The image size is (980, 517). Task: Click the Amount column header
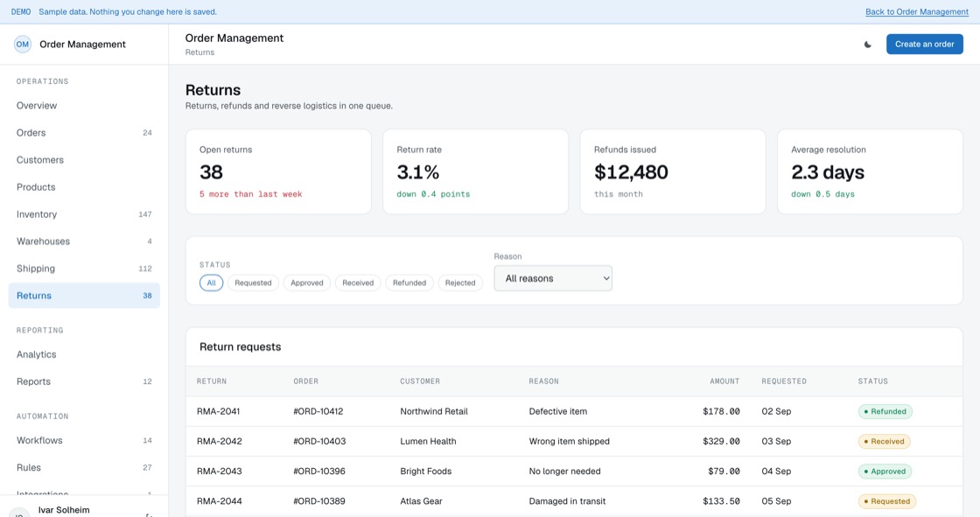click(724, 381)
